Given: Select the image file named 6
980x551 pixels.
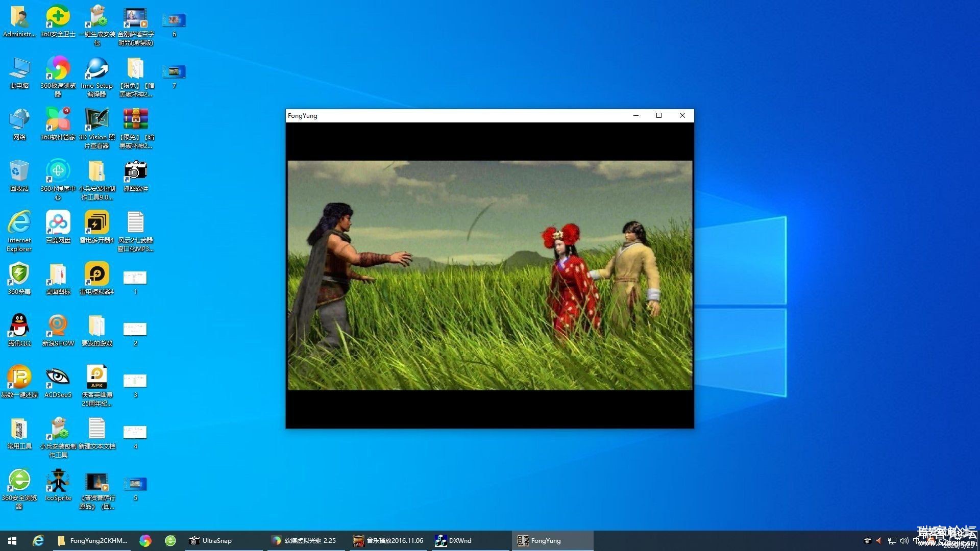Looking at the screenshot, I should [x=174, y=24].
